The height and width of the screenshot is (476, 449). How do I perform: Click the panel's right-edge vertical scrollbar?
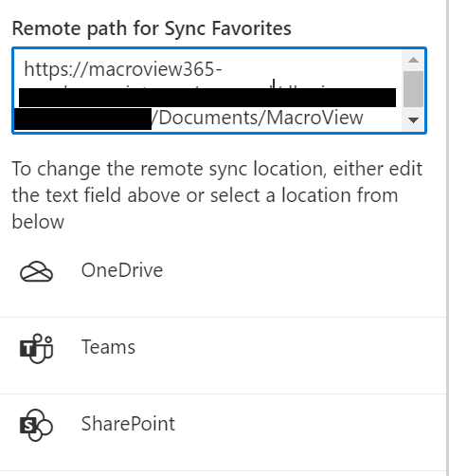pos(447,238)
